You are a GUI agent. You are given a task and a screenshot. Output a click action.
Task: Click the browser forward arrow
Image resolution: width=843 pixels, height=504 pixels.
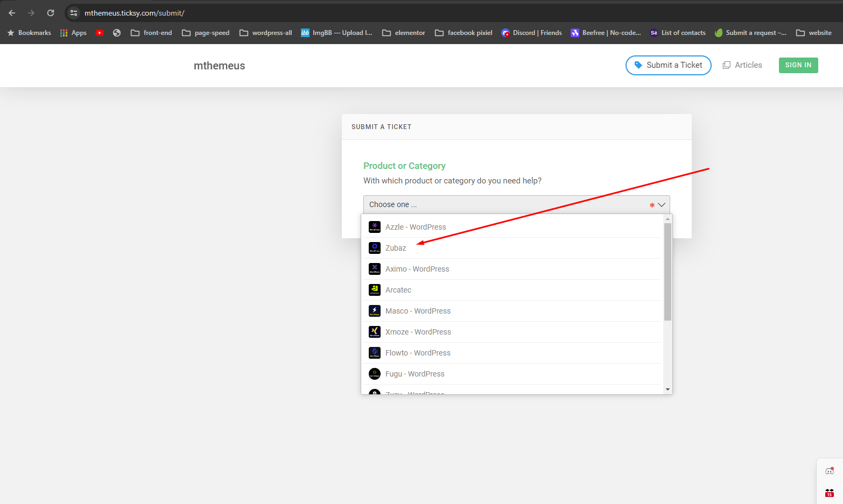[x=31, y=13]
